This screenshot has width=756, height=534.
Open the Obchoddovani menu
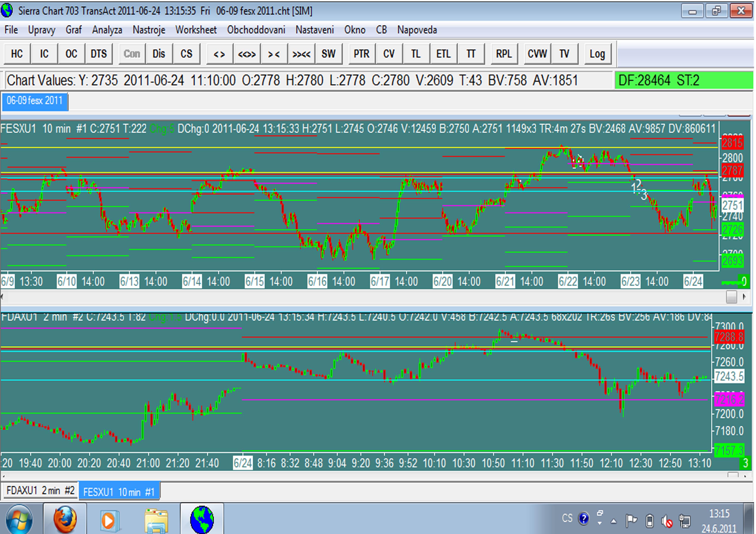pyautogui.click(x=256, y=30)
